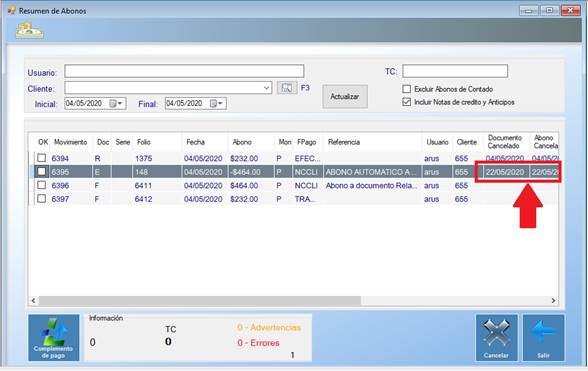Sort by the Movimiento column header

70,142
